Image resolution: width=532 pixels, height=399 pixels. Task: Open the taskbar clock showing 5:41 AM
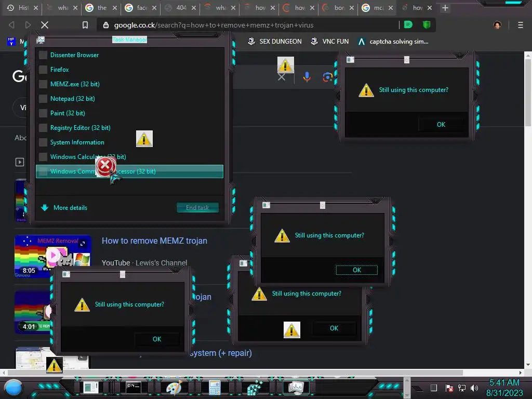(x=504, y=388)
